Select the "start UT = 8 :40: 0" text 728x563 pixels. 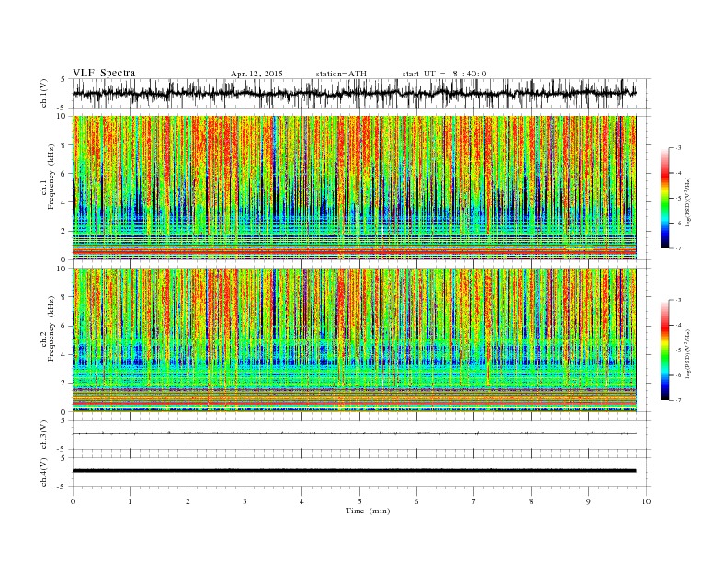444,74
